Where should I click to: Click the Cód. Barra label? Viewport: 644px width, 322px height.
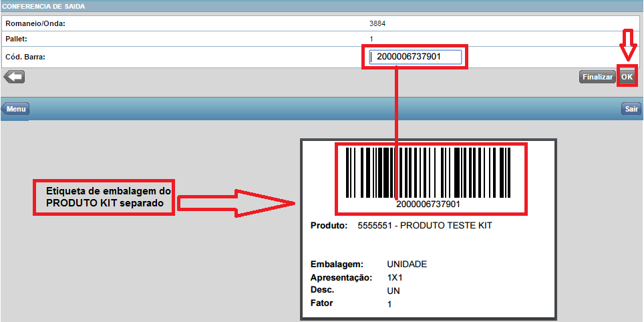[x=25, y=57]
